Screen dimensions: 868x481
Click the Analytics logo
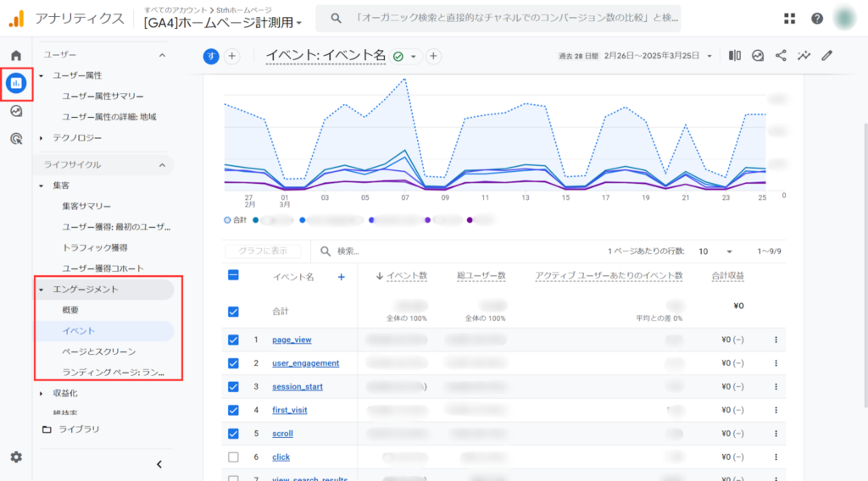(x=17, y=19)
